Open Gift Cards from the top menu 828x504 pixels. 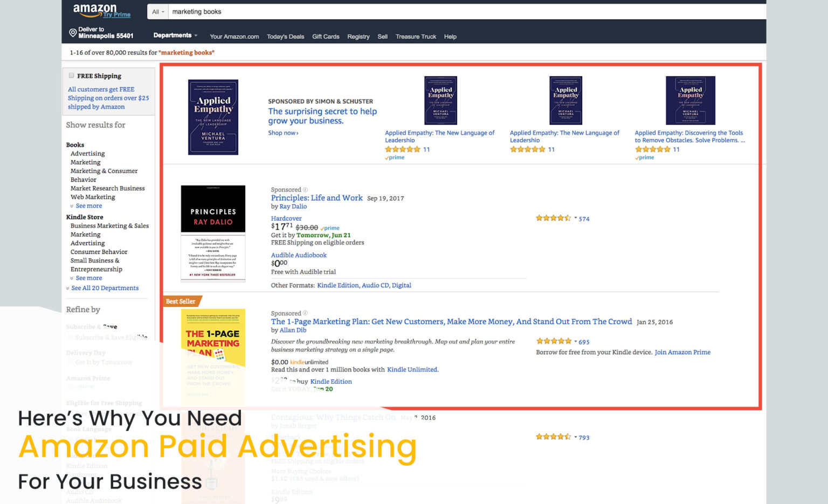326,36
